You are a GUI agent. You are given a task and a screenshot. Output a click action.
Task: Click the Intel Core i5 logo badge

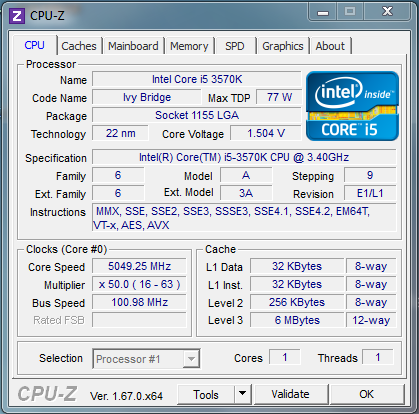click(352, 106)
